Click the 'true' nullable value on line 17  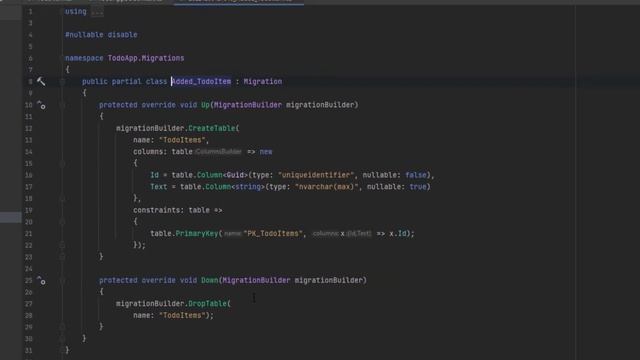click(418, 187)
